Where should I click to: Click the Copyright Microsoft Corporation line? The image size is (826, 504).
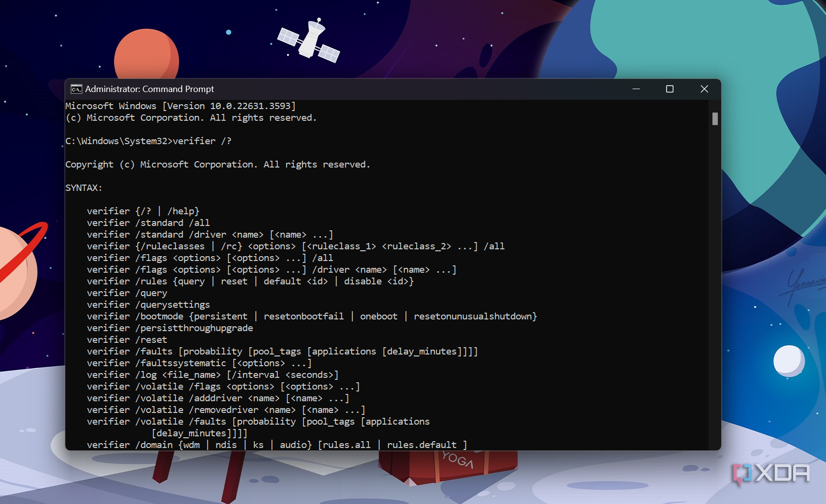[x=218, y=164]
